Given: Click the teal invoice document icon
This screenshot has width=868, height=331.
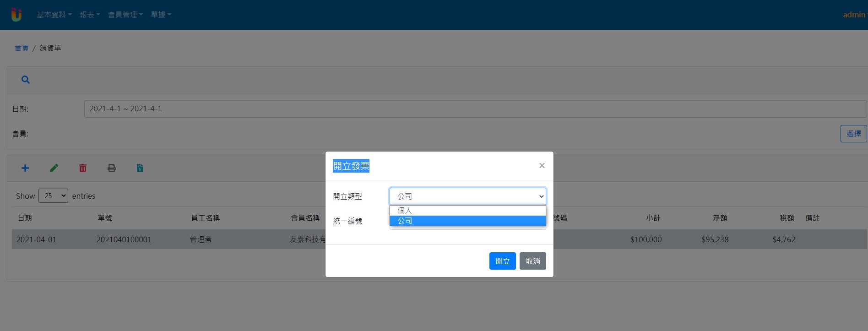Looking at the screenshot, I should point(140,168).
